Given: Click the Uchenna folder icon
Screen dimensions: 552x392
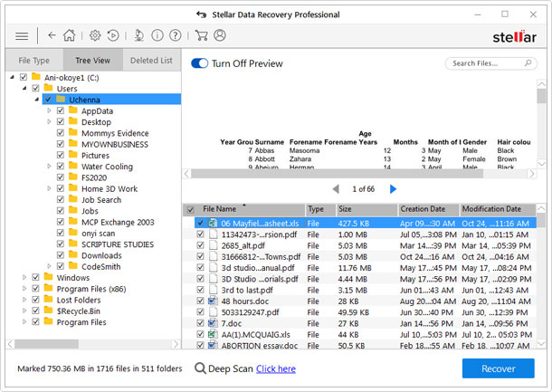Looking at the screenshot, I should tap(61, 100).
